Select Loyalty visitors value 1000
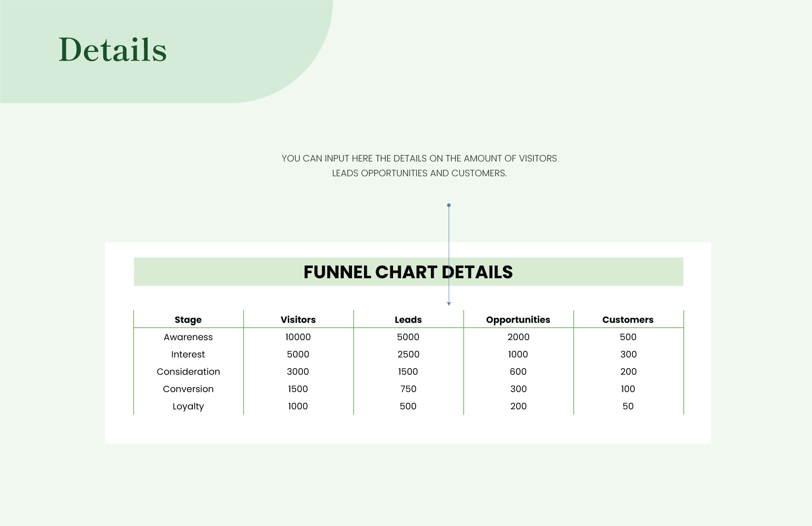Image resolution: width=812 pixels, height=526 pixels. click(x=298, y=406)
